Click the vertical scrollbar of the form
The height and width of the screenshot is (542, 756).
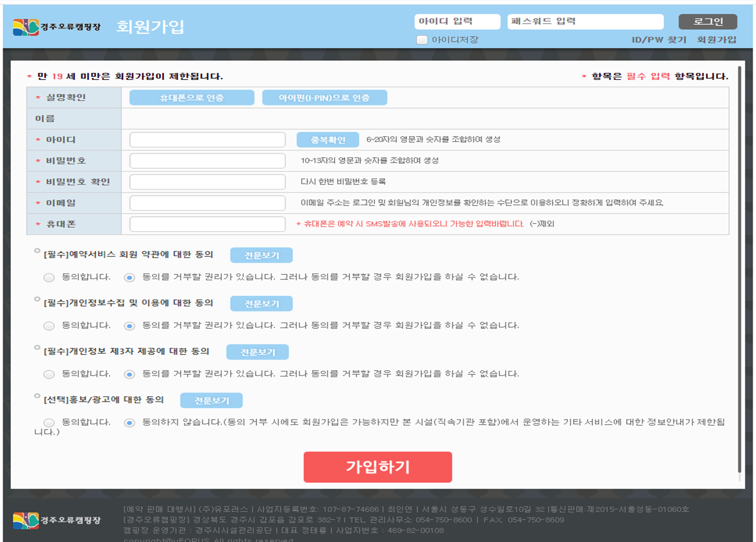(x=739, y=270)
